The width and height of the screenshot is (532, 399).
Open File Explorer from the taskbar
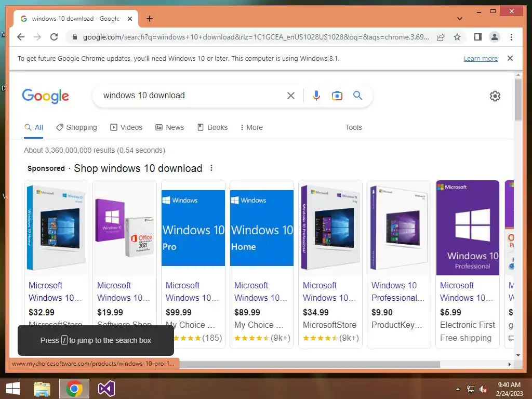click(42, 389)
